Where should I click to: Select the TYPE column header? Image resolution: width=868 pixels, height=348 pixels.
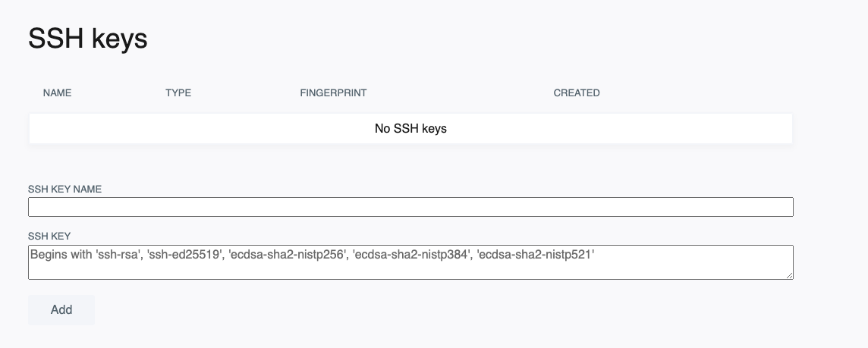coord(178,93)
